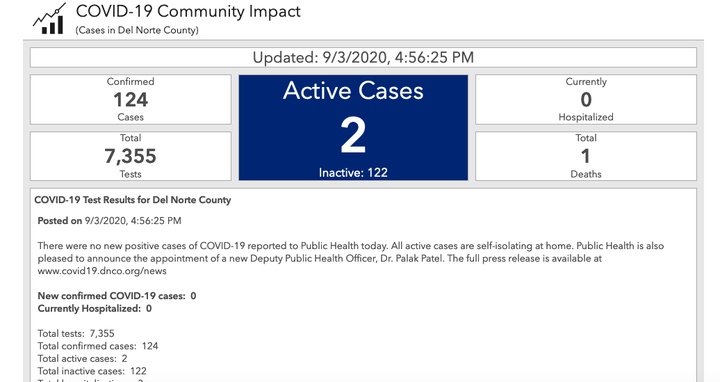The width and height of the screenshot is (720, 382).
Task: Click the chart graph icon beside title
Action: [x=49, y=19]
